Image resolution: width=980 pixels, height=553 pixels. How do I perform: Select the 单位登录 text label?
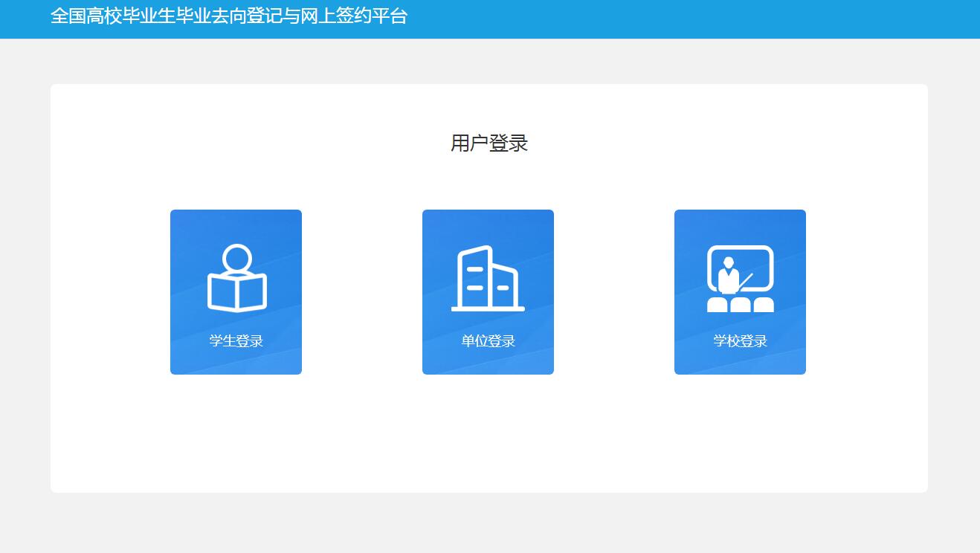(488, 341)
